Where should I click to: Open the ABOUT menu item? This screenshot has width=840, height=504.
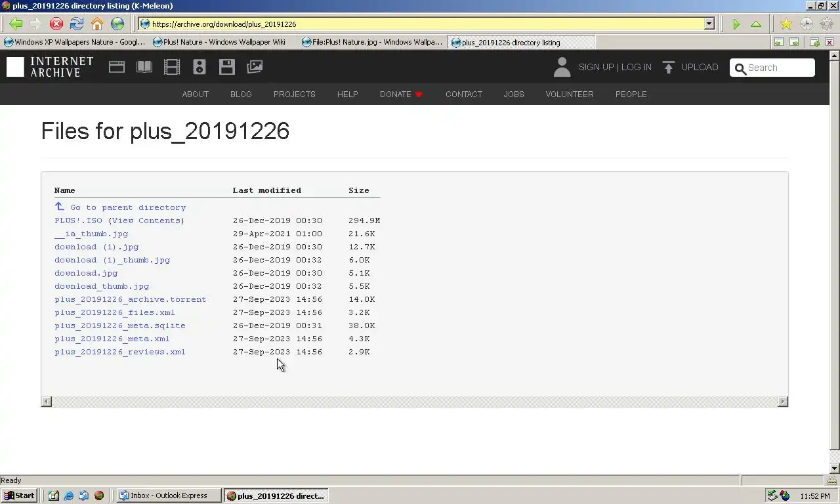pyautogui.click(x=196, y=94)
